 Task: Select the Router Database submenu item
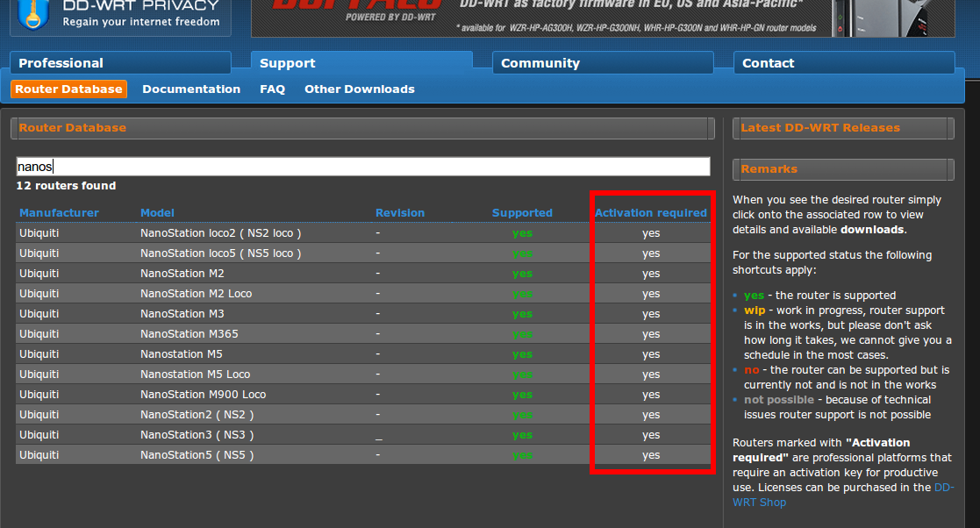click(68, 89)
